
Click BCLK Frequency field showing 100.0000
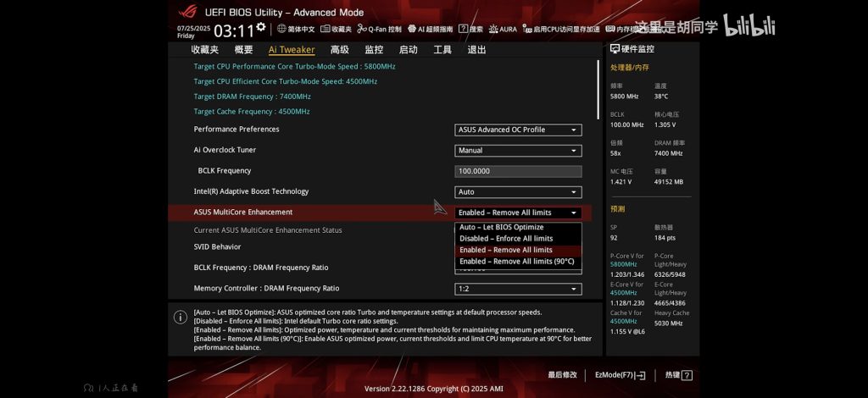[x=518, y=171]
